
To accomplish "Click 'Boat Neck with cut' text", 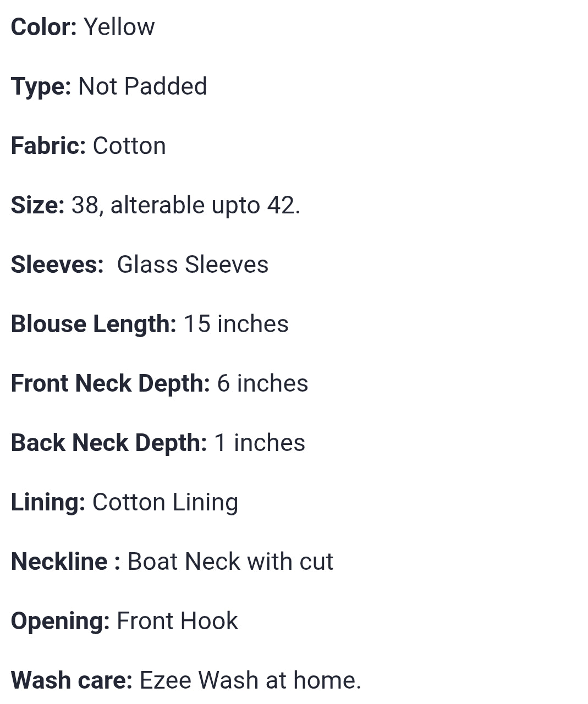I will 230,562.
